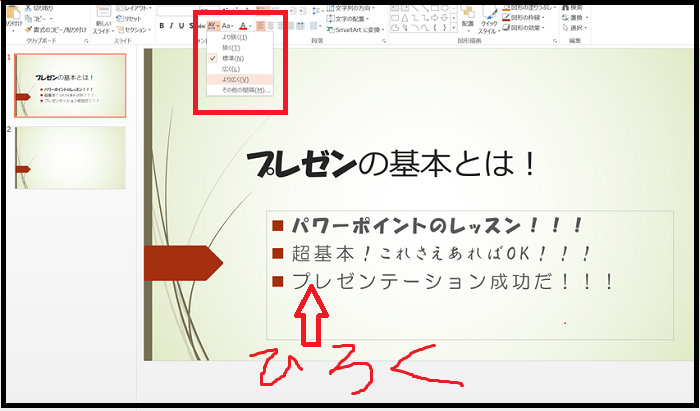This screenshot has width=700, height=411.
Task: Click the Cut (切り取り) scissors icon
Action: (28, 8)
